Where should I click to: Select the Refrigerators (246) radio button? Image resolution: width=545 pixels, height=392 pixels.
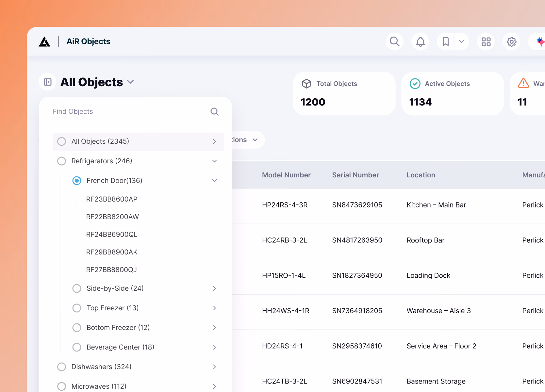pos(61,161)
